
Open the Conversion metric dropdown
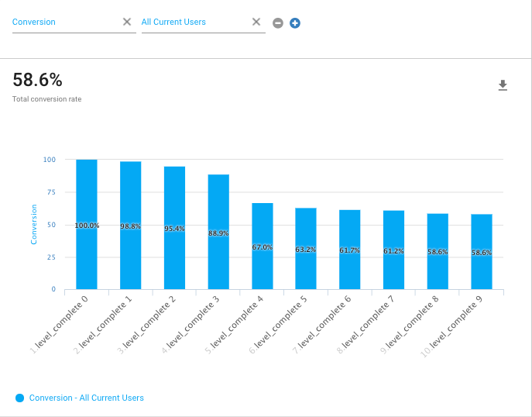pyautogui.click(x=62, y=22)
